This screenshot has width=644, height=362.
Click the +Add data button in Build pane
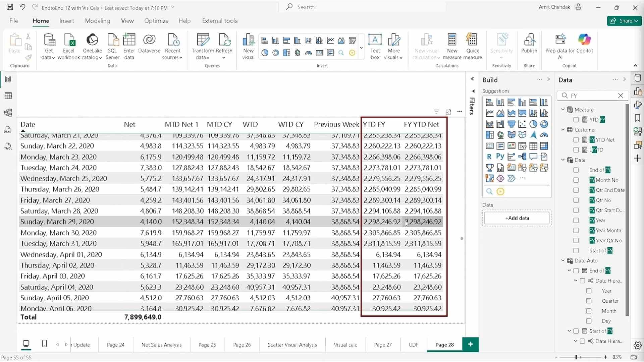[x=517, y=218]
